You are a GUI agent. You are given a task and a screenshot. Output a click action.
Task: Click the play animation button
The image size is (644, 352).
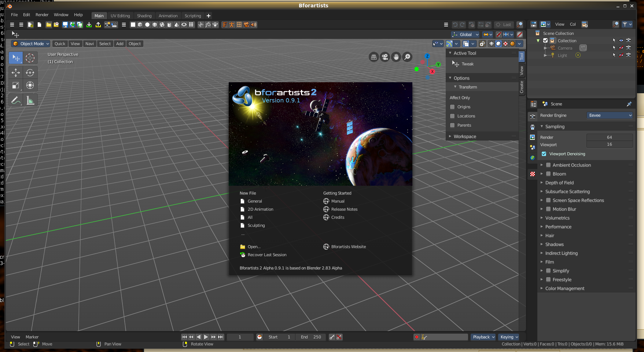[206, 337]
